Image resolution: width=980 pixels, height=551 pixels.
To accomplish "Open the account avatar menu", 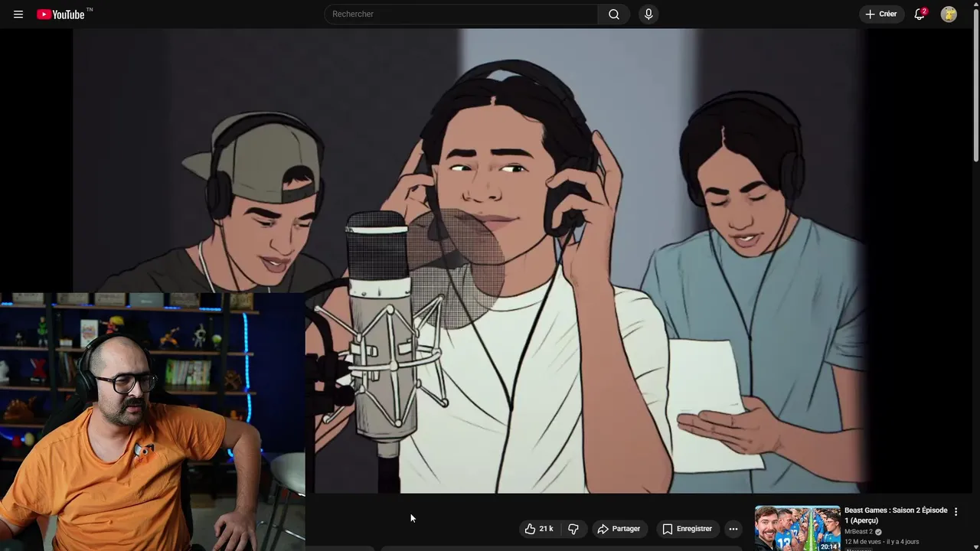I will click(x=949, y=14).
